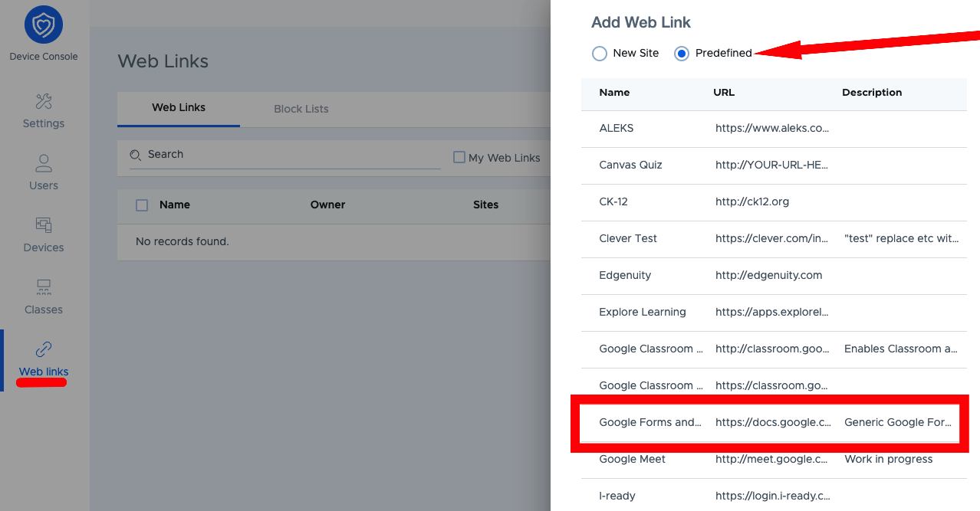980x511 pixels.
Task: Choose the Explore Learning row
Action: click(774, 313)
